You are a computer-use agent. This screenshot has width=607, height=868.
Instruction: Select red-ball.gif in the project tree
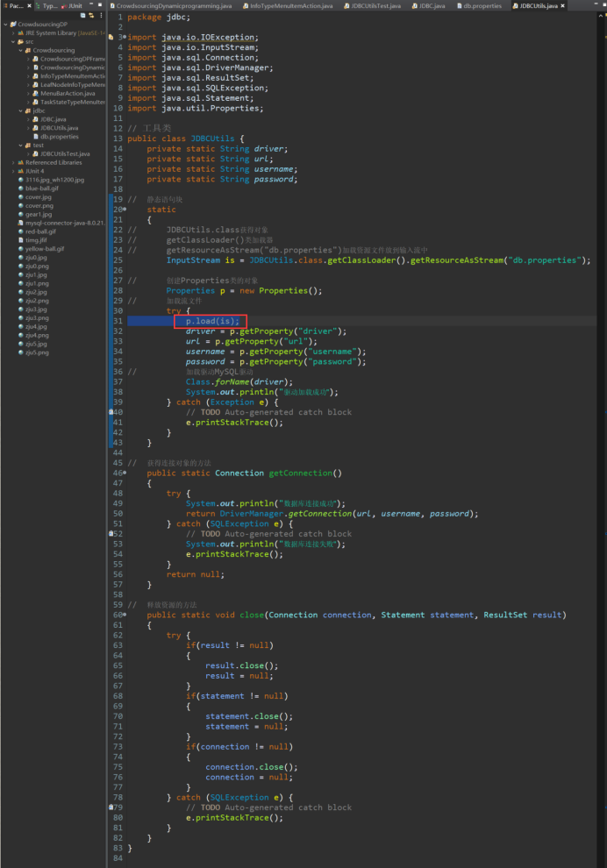pyautogui.click(x=40, y=232)
